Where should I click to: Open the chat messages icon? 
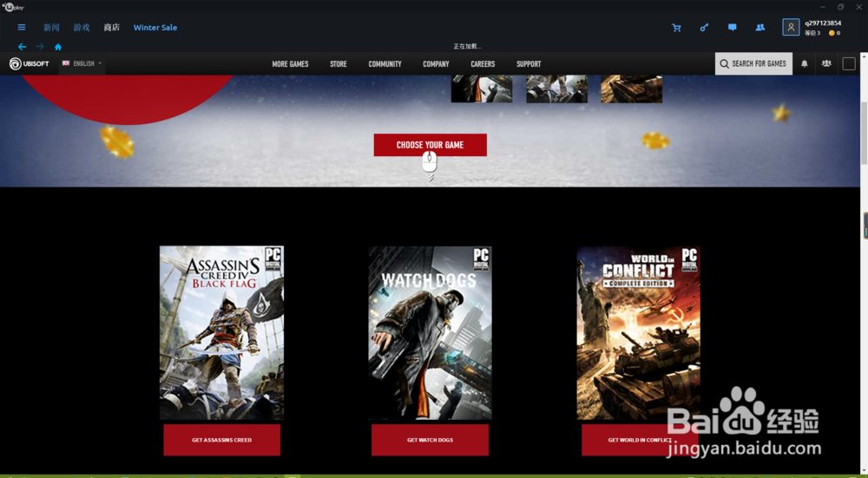tap(733, 27)
